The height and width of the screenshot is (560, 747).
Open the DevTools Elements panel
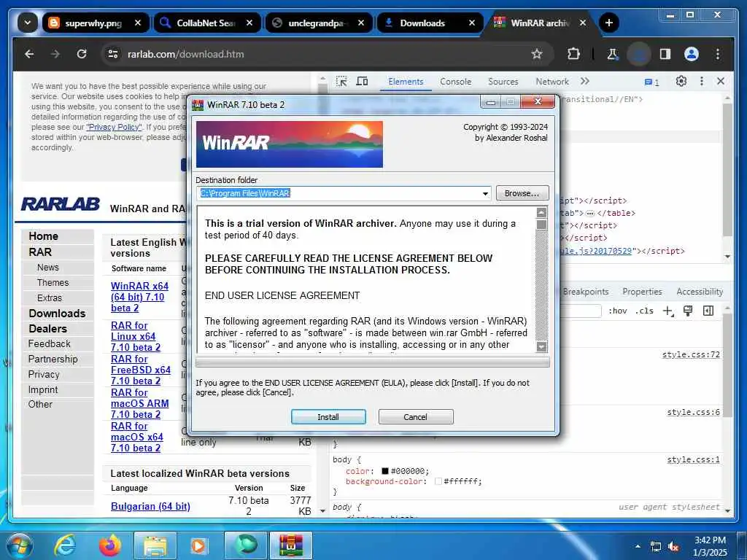[406, 82]
